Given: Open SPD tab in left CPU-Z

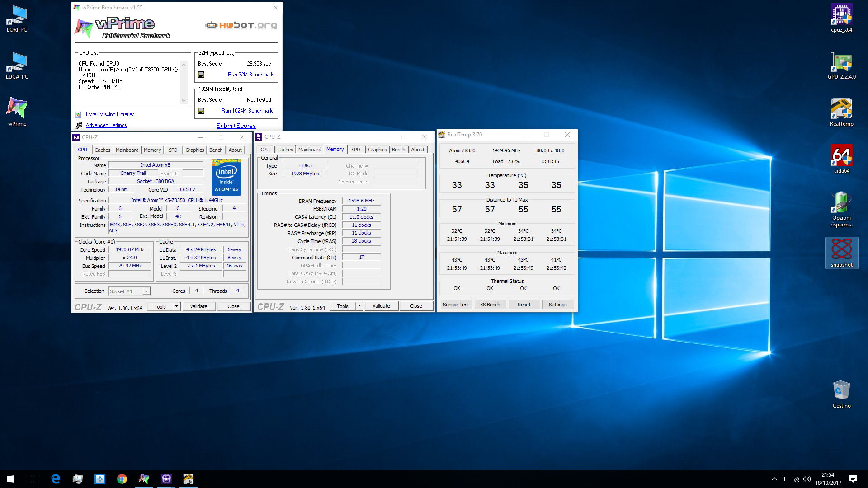Looking at the screenshot, I should tap(173, 150).
